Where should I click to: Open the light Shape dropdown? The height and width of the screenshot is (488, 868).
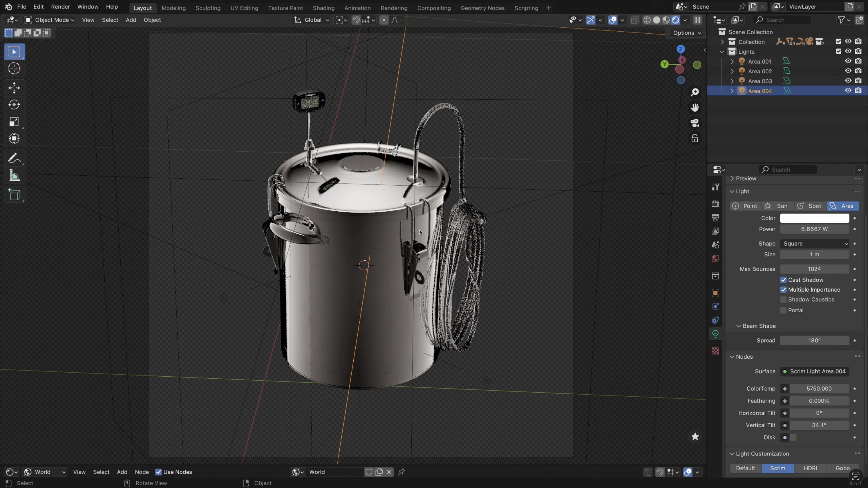(x=814, y=244)
